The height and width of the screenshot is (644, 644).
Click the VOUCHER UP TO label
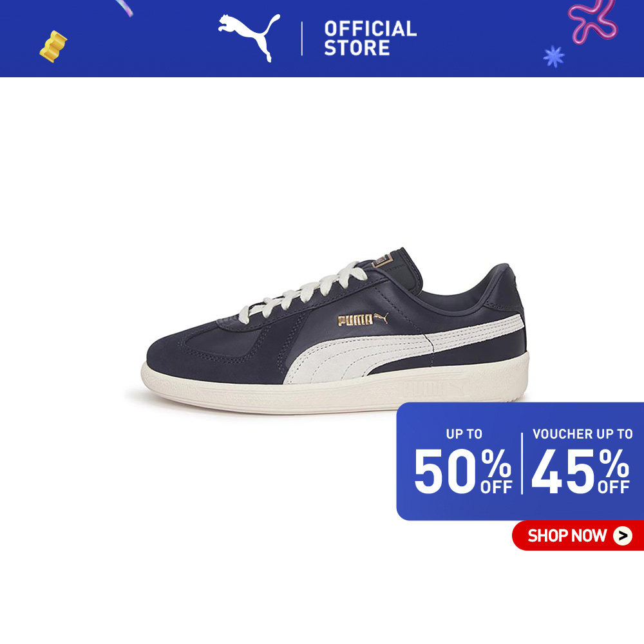click(582, 434)
